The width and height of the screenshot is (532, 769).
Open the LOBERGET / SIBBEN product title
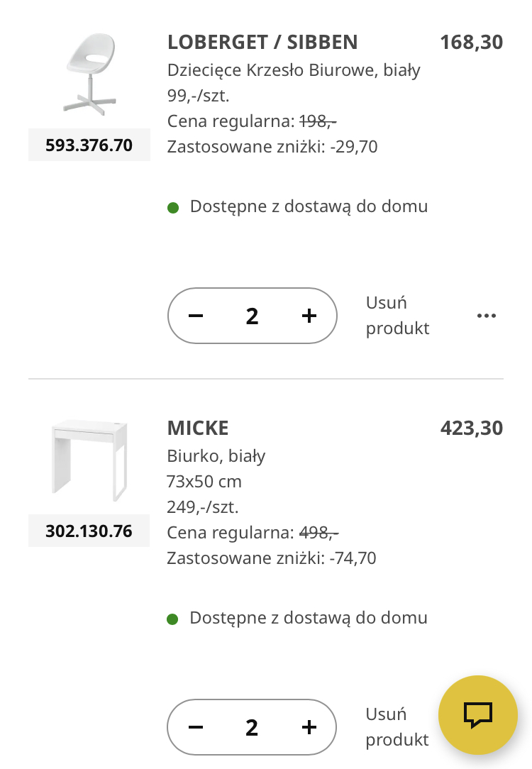pos(262,43)
